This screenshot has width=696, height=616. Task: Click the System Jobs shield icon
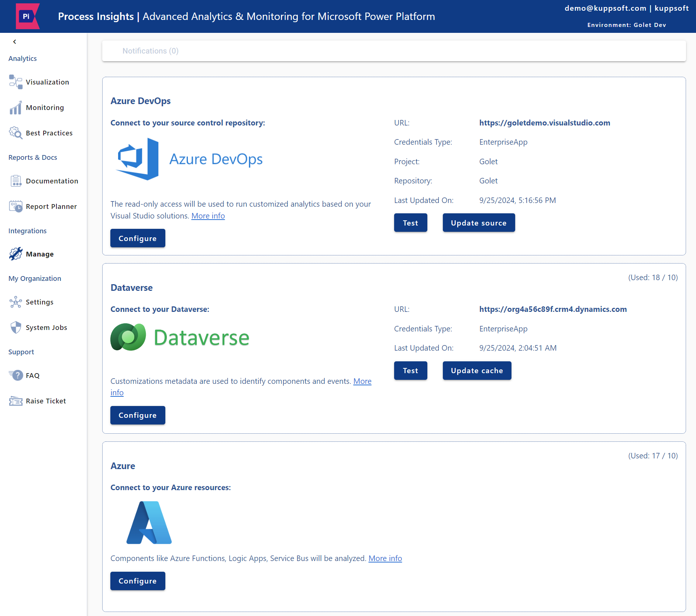16,327
